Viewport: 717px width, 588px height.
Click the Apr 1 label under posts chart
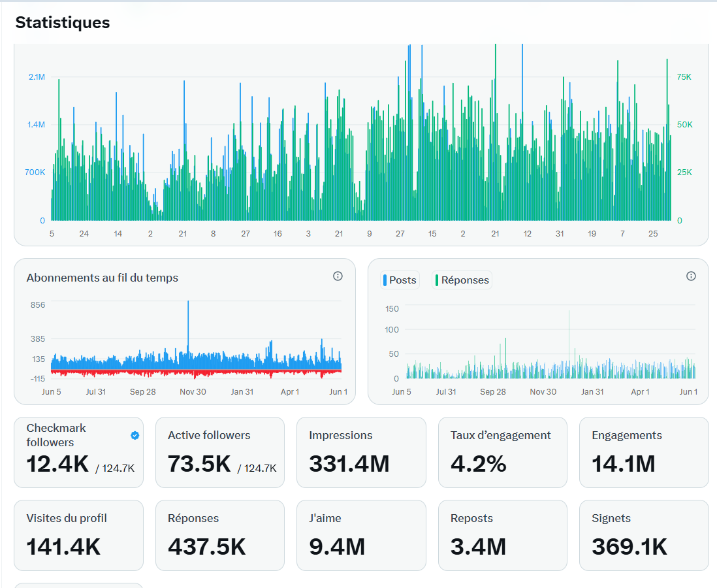coord(640,392)
